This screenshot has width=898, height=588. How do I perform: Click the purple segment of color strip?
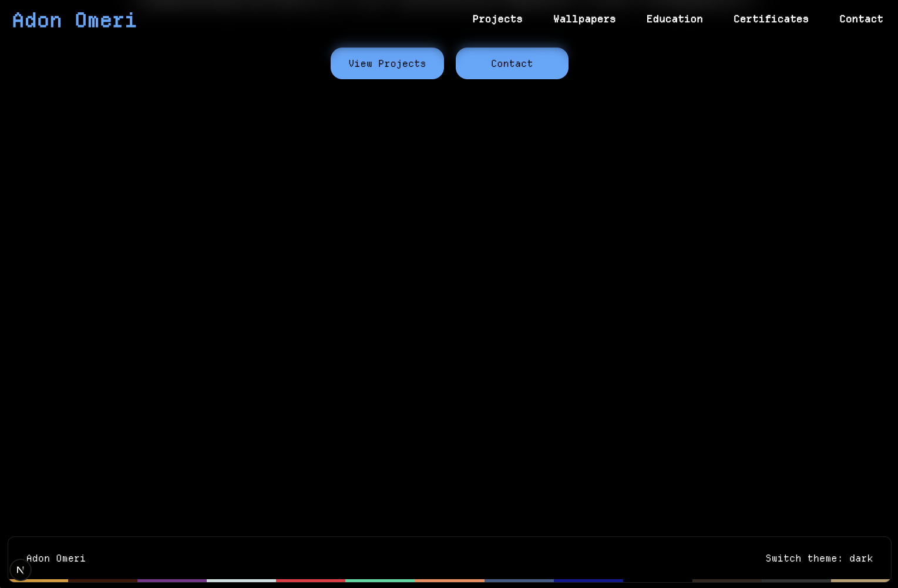(x=171, y=580)
